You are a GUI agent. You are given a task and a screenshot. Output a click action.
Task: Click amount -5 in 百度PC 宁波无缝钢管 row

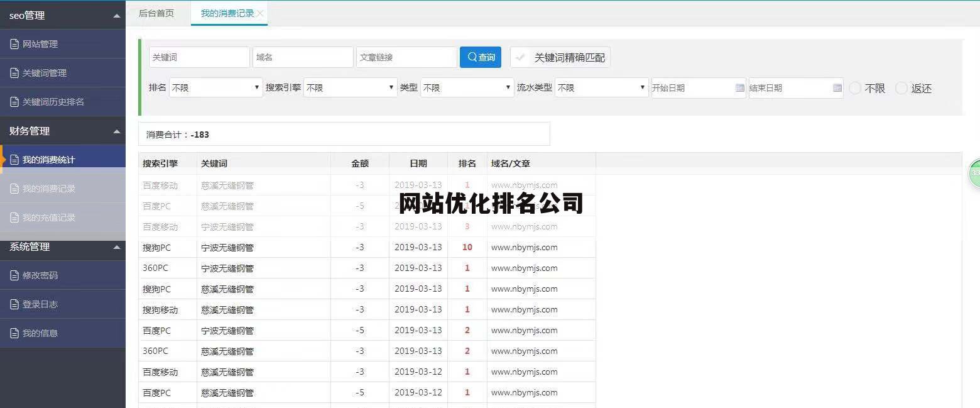click(360, 331)
